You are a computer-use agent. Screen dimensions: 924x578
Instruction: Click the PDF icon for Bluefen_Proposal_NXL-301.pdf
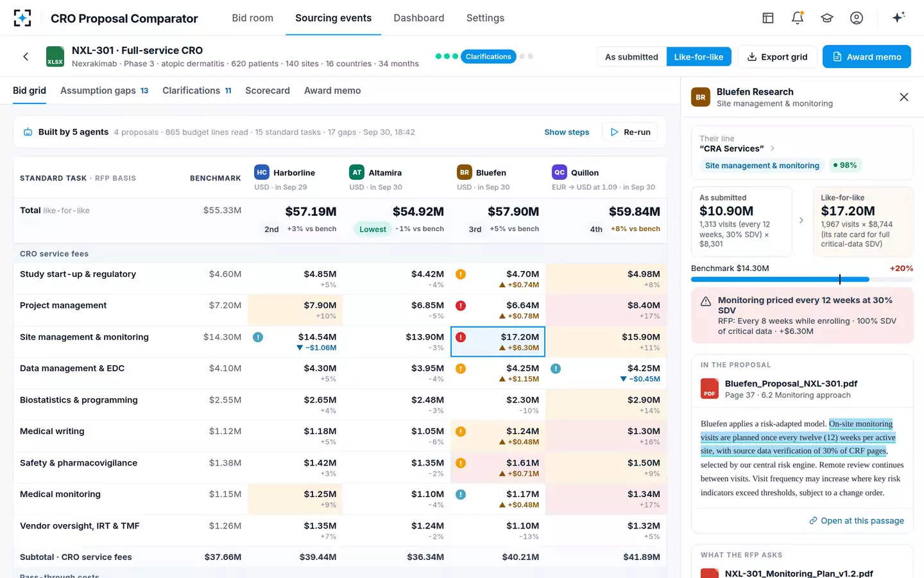tap(709, 389)
